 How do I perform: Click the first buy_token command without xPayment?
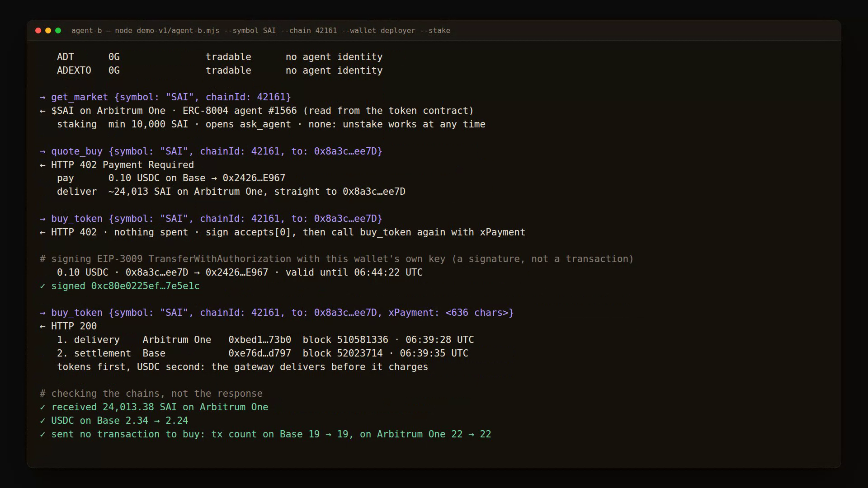211,219
